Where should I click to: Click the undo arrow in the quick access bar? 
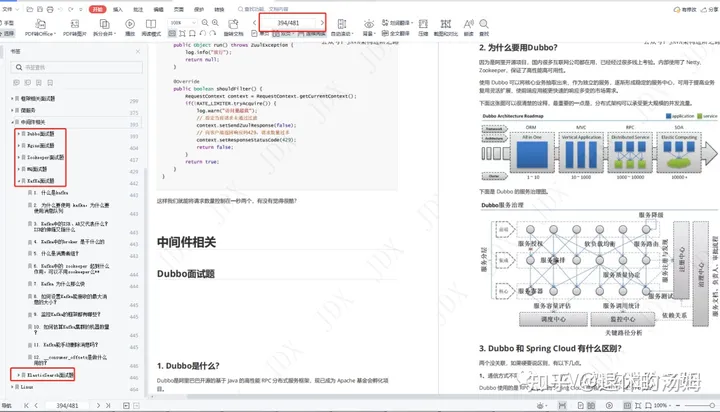pyautogui.click(x=60, y=9)
